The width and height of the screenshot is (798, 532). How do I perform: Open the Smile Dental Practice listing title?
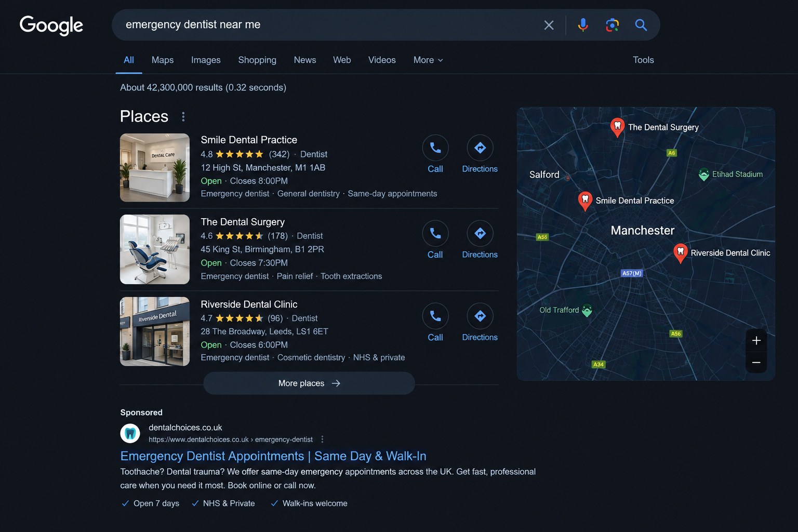tap(249, 140)
